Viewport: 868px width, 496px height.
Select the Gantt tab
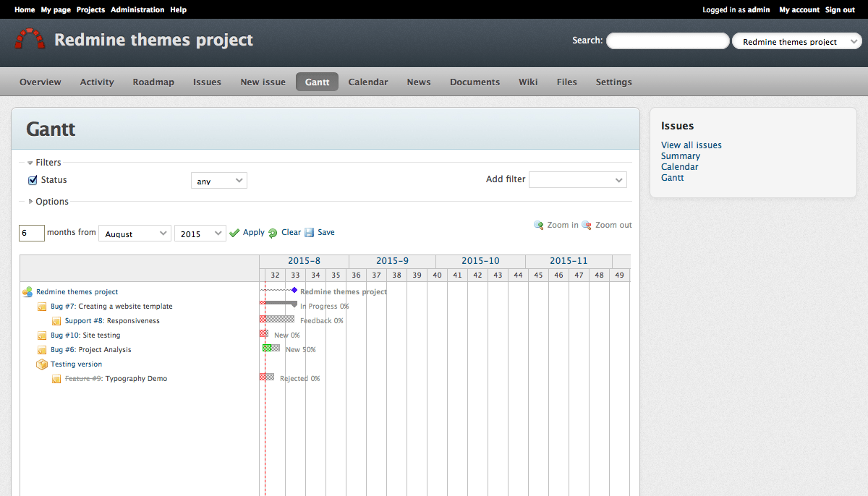(318, 82)
